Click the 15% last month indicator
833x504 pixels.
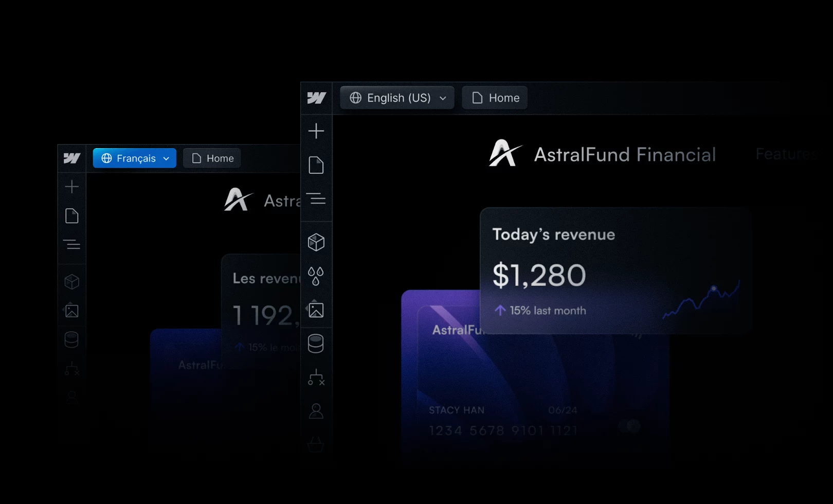click(x=540, y=311)
